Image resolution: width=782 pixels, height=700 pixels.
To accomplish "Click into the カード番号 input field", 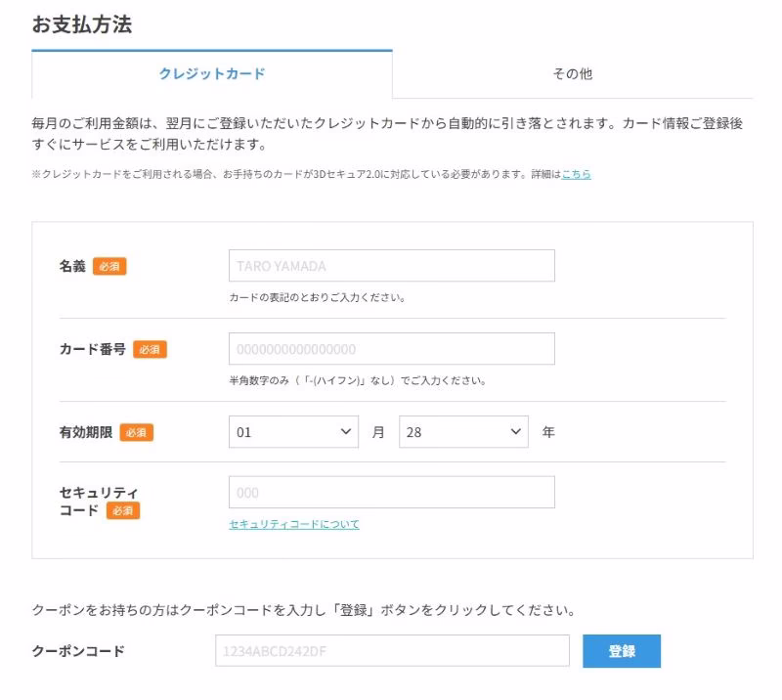I will click(391, 349).
